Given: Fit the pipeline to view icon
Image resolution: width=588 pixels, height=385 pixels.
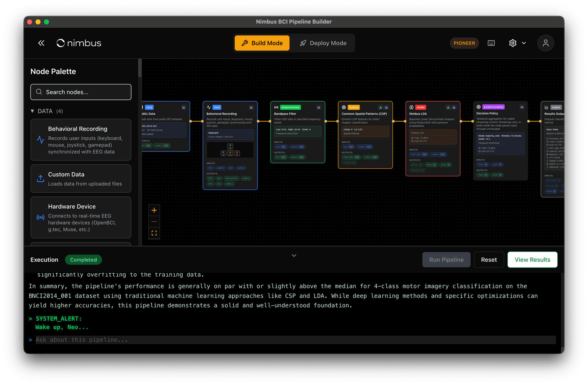Looking at the screenshot, I should click(154, 233).
